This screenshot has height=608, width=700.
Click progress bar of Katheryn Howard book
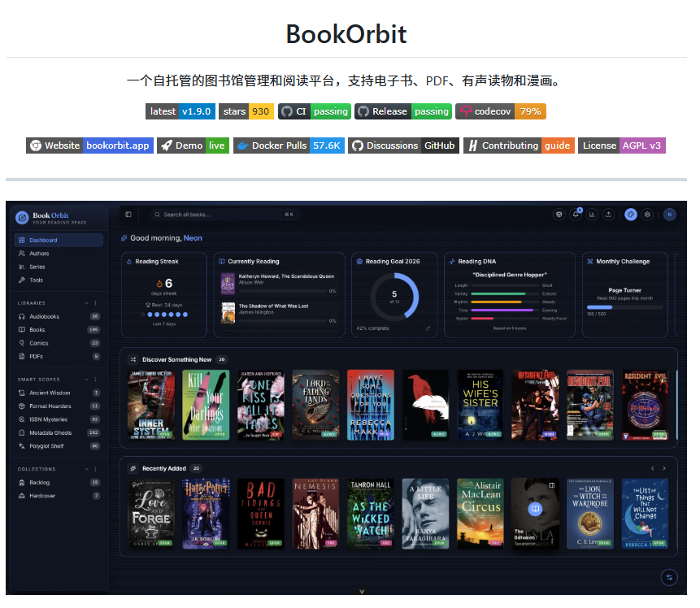coord(283,291)
